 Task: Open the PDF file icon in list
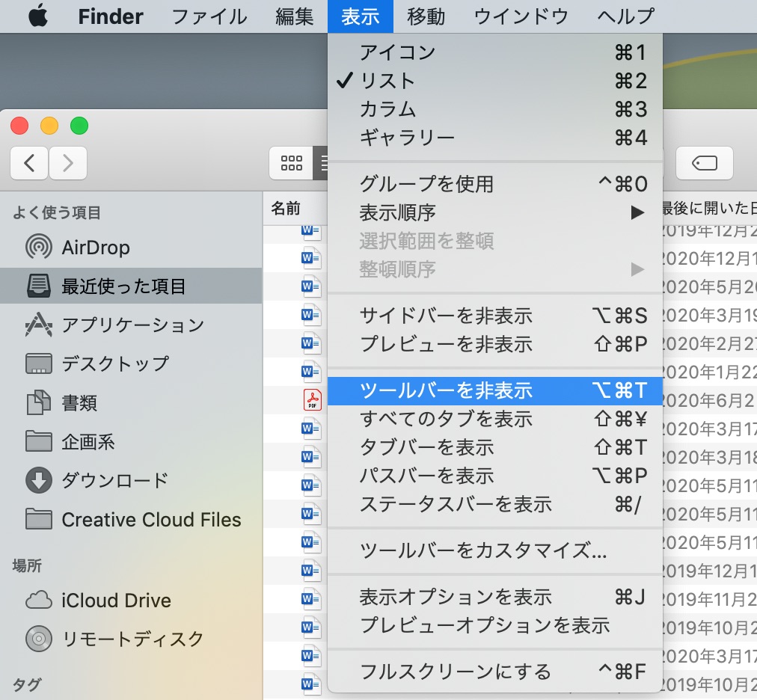coord(312,400)
